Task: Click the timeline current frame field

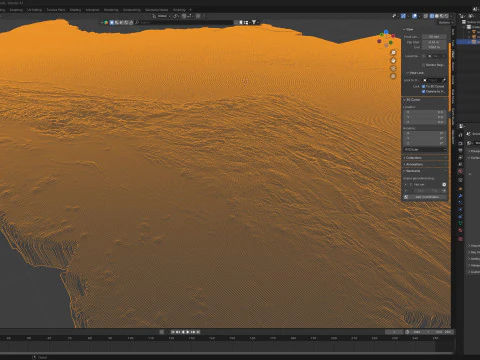Action: (x=394, y=332)
